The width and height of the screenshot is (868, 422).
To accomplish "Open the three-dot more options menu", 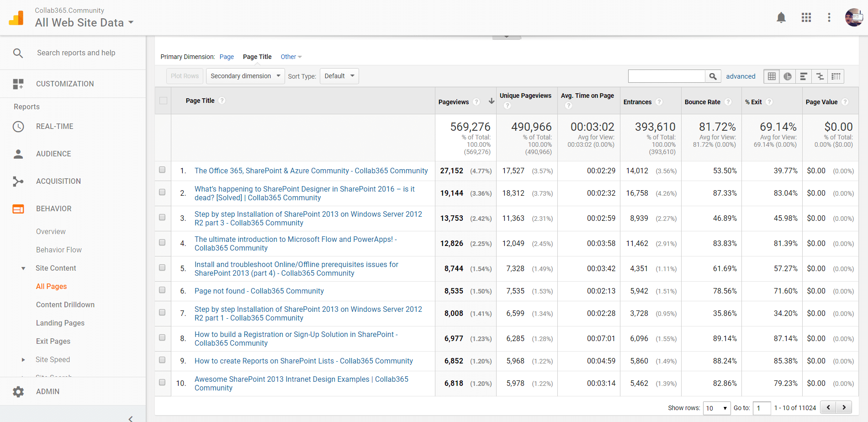I will click(829, 18).
